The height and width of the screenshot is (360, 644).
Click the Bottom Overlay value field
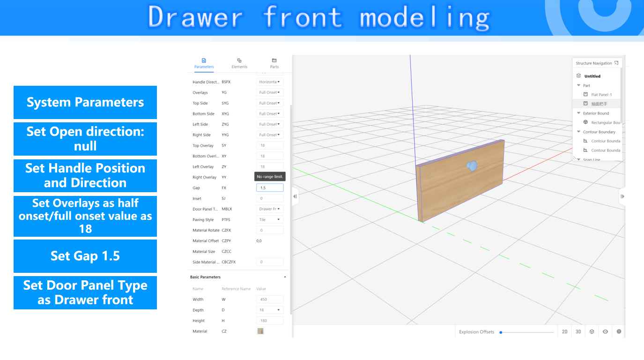(270, 156)
